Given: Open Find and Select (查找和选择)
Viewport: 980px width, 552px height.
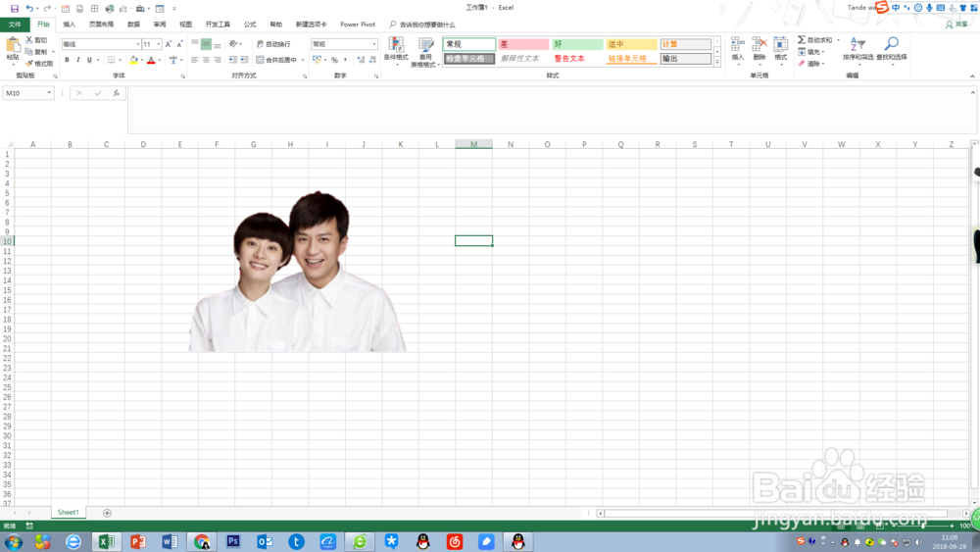Looking at the screenshot, I should click(x=891, y=49).
